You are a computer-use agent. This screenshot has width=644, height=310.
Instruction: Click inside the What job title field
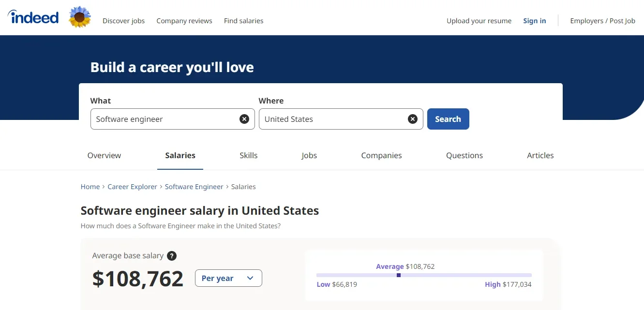tap(165, 119)
